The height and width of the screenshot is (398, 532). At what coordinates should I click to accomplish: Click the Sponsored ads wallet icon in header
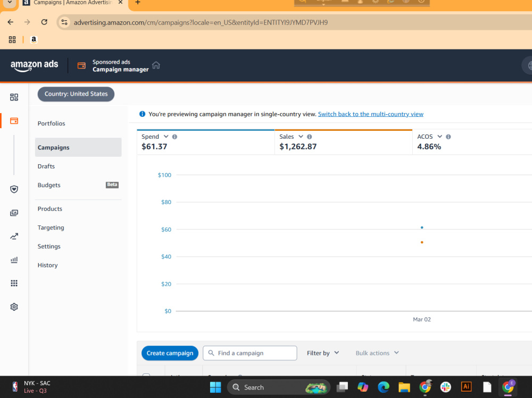click(x=81, y=65)
